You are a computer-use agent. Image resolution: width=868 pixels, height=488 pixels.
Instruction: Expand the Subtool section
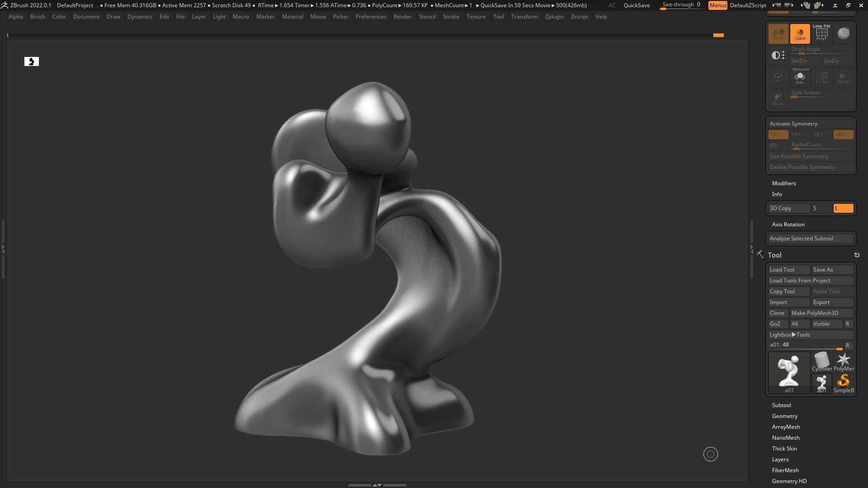[781, 405]
